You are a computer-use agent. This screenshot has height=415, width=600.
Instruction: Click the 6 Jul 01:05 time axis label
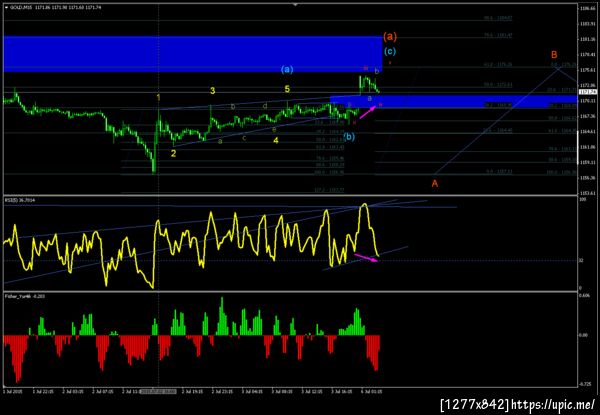point(372,392)
